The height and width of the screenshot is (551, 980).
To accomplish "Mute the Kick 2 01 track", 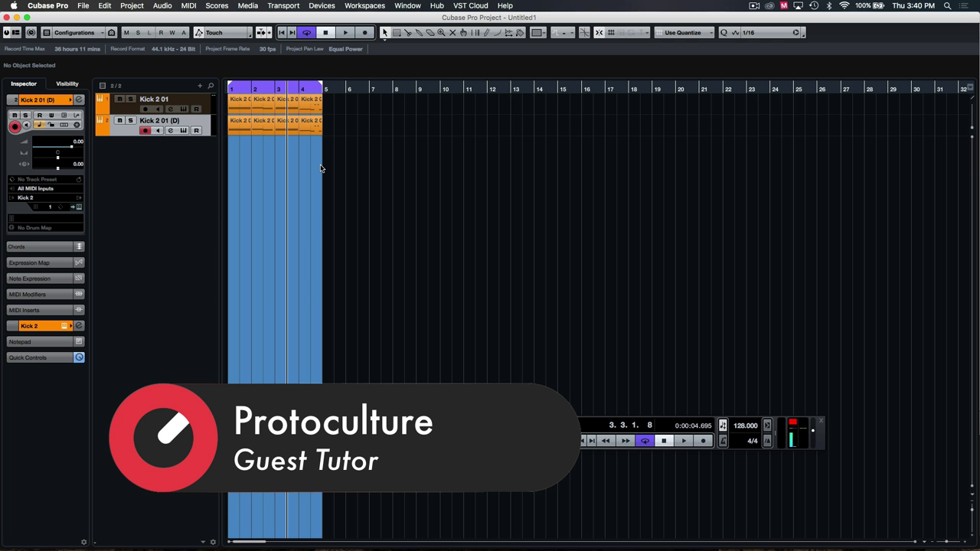I will coord(119,99).
